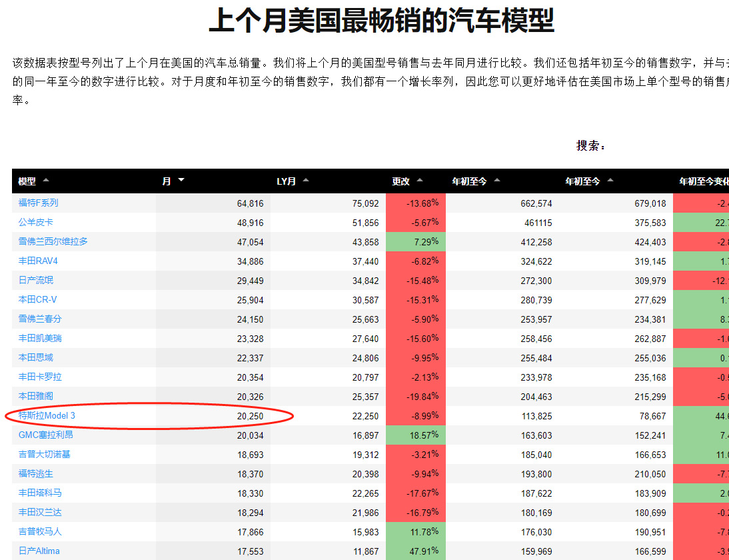Open the 吉普大切诺基 link
729x560 pixels.
coord(44,454)
